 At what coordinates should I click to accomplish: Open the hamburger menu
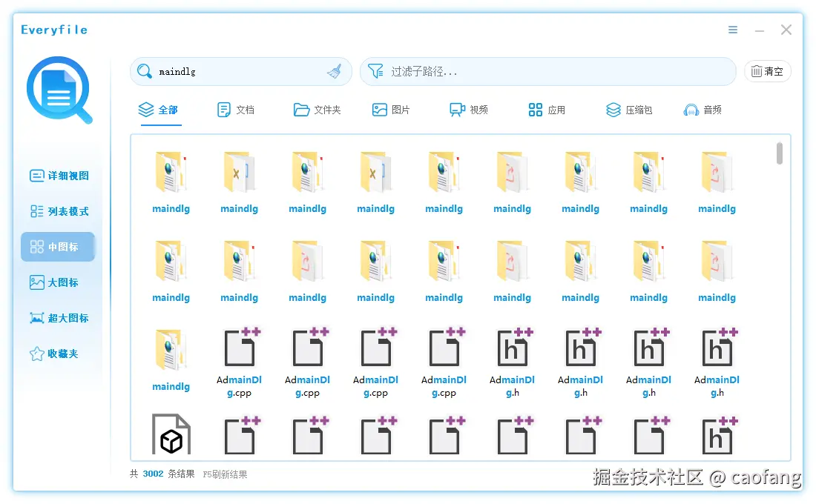pyautogui.click(x=733, y=30)
